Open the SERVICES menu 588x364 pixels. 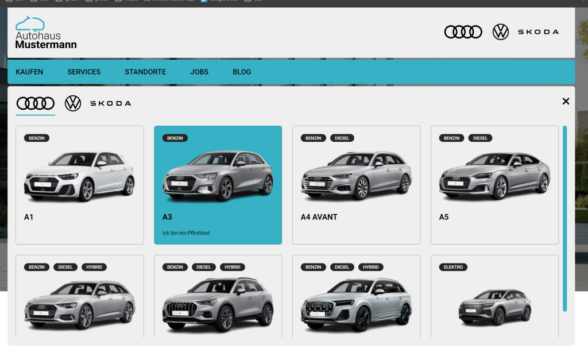coord(84,72)
